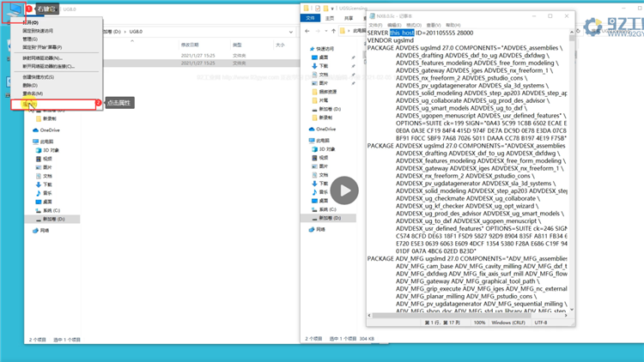The image size is (644, 362).
Task: Sort by 类型 column in UG8.0 Explorer
Action: (x=237, y=45)
